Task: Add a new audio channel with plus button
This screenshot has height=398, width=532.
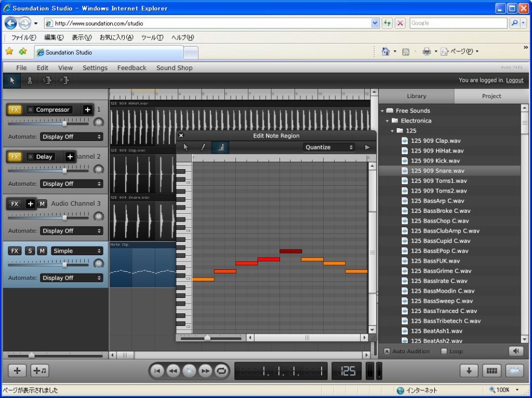Action: tap(17, 370)
